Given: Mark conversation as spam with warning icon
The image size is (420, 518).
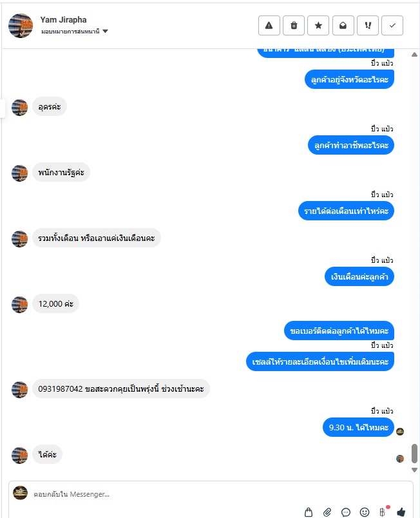Looking at the screenshot, I should point(269,25).
